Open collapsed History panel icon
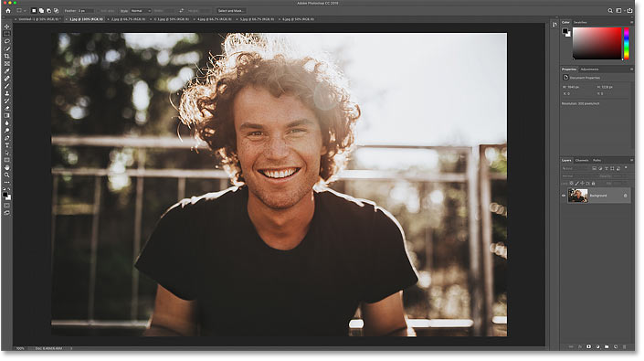The width and height of the screenshot is (644, 361). tap(554, 25)
